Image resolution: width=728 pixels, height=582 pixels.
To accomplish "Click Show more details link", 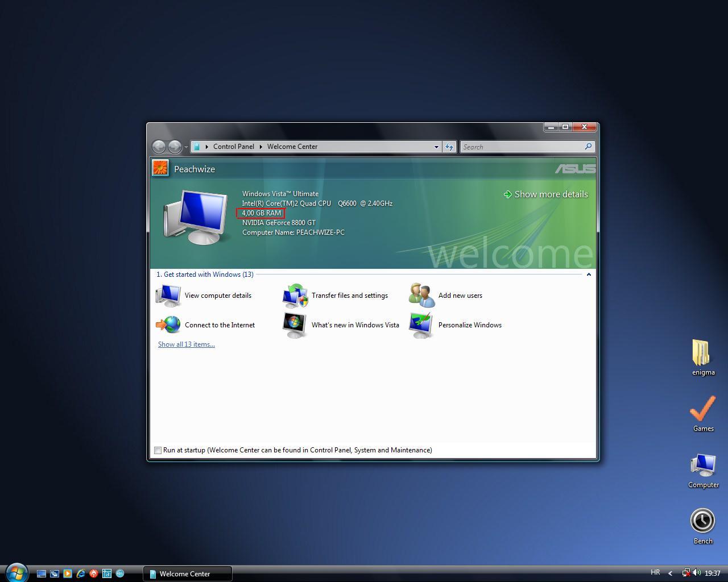I will click(545, 194).
